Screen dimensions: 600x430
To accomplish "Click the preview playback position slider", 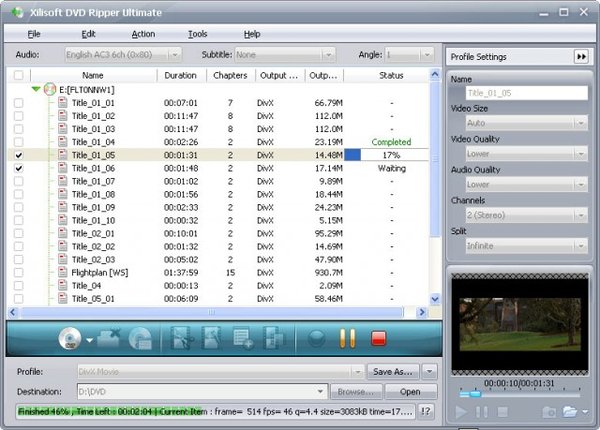I will (520, 393).
